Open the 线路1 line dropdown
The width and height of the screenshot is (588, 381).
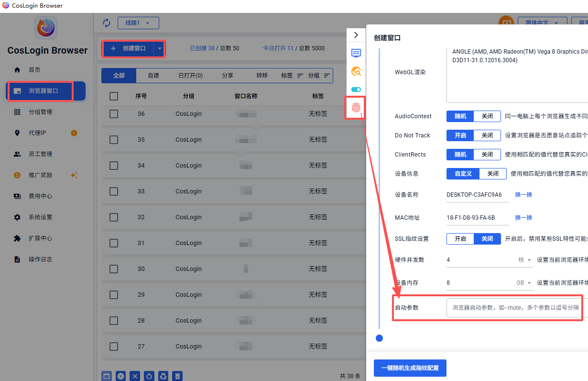click(x=138, y=23)
